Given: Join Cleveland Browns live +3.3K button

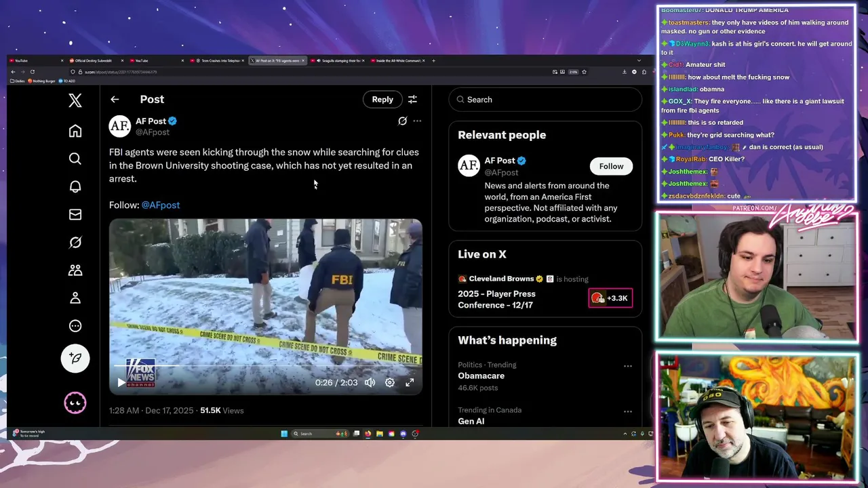Looking at the screenshot, I should coord(610,298).
